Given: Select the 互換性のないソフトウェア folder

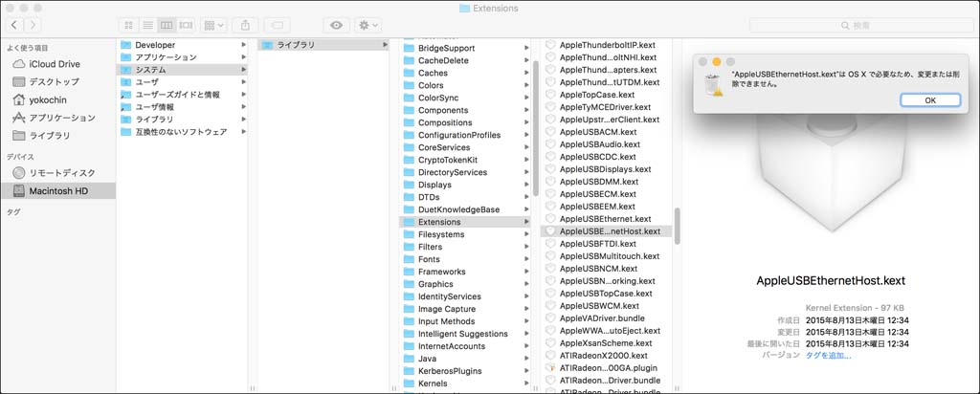Looking at the screenshot, I should click(183, 132).
